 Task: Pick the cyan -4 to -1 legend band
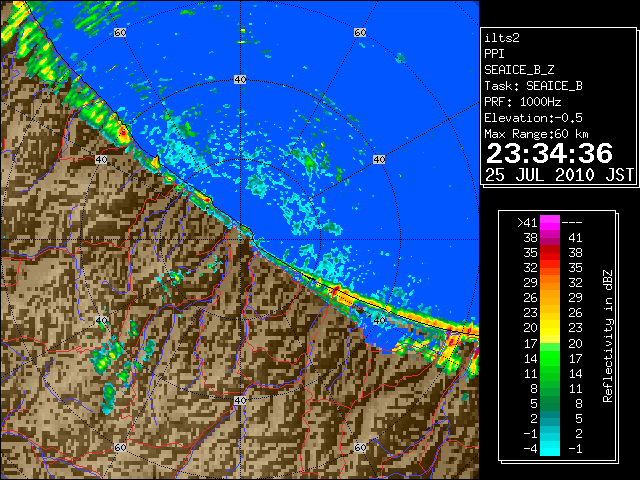tap(550, 448)
